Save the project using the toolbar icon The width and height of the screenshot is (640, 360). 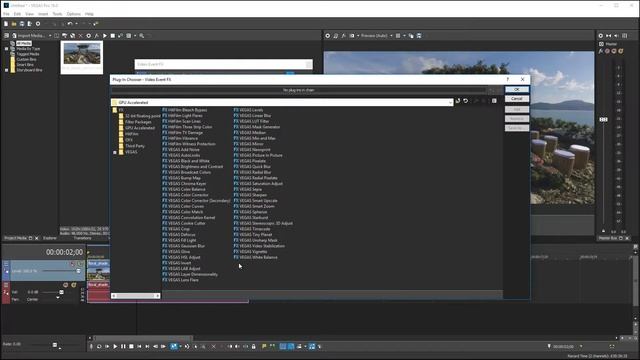click(22, 24)
